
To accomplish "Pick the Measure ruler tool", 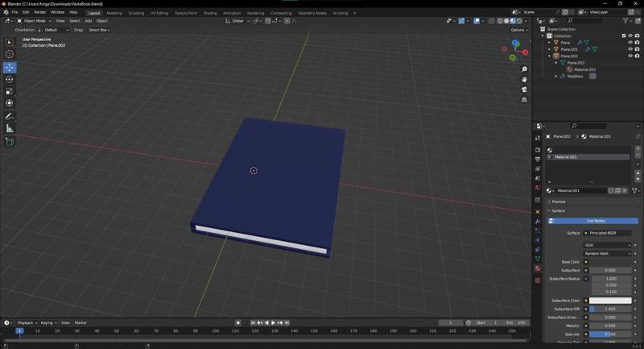I will point(10,129).
